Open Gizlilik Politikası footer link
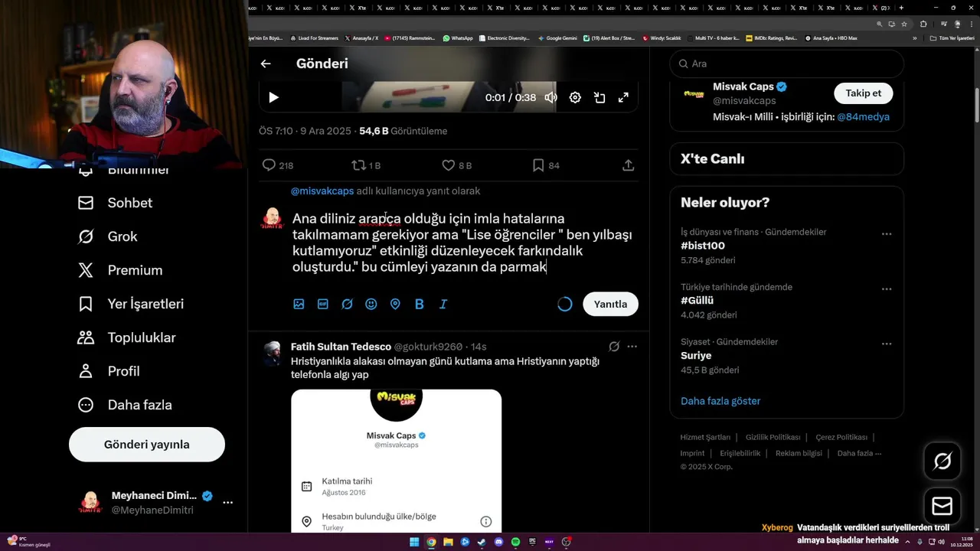Viewport: 980px width, 551px height. point(773,437)
